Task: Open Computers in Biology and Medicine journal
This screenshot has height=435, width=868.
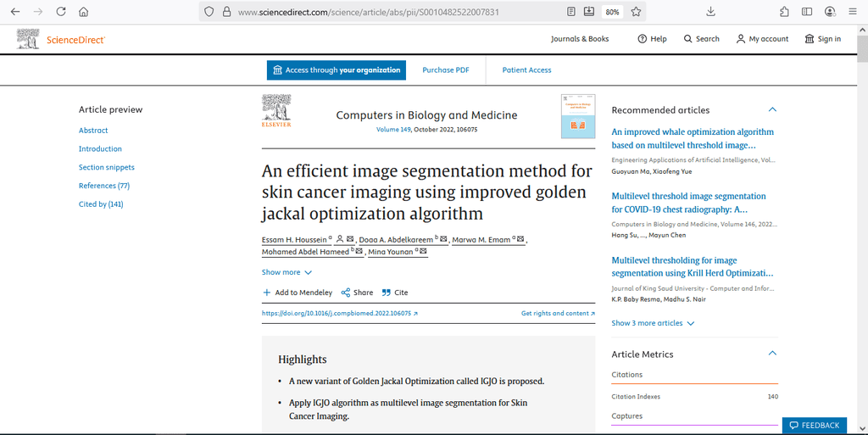Action: (x=426, y=115)
